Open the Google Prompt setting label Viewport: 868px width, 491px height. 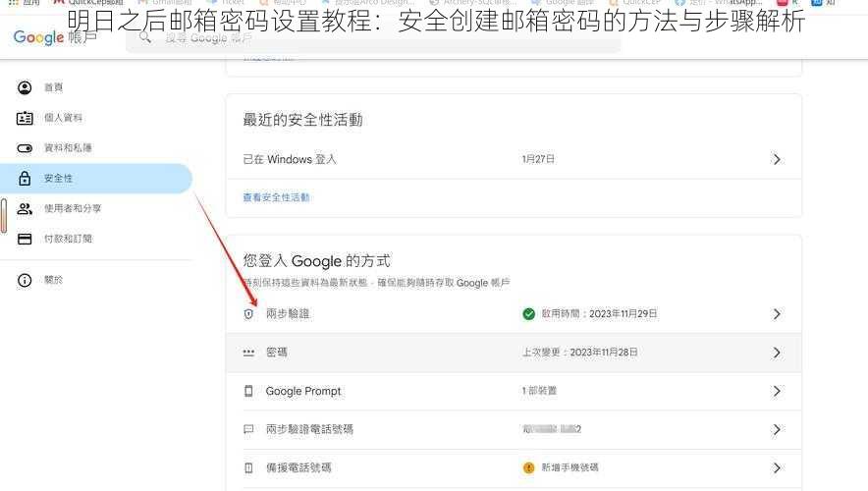(303, 392)
